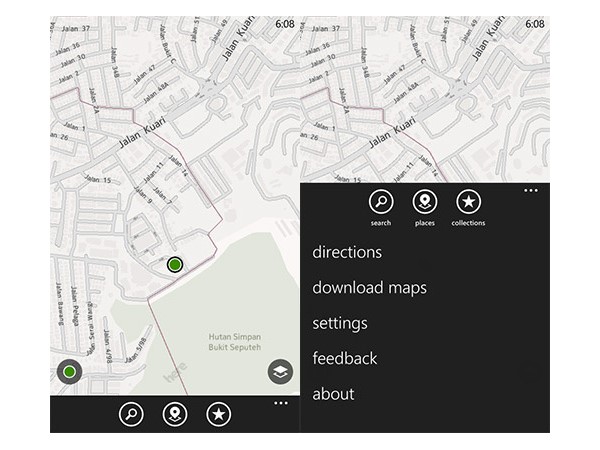Viewport: 600px width, 450px height.
Task: Select the labeled collections icon in the expanded menu
Action: [468, 202]
